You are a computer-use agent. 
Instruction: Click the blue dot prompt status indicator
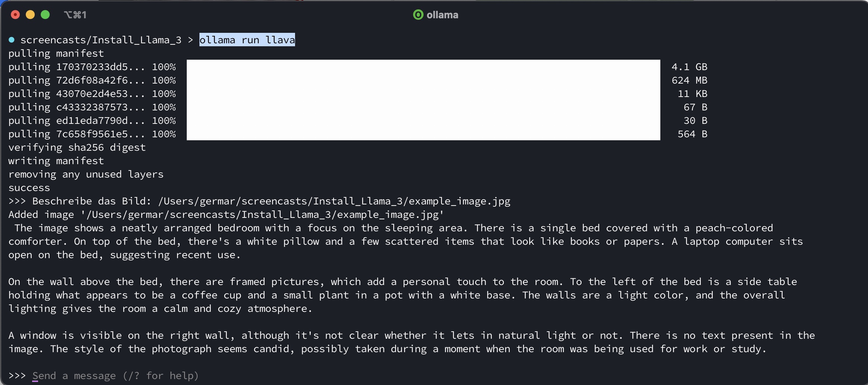(12, 40)
